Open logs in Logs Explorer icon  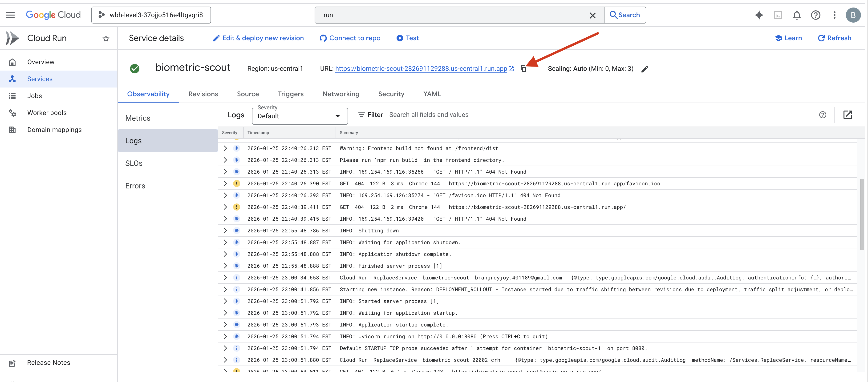(848, 115)
